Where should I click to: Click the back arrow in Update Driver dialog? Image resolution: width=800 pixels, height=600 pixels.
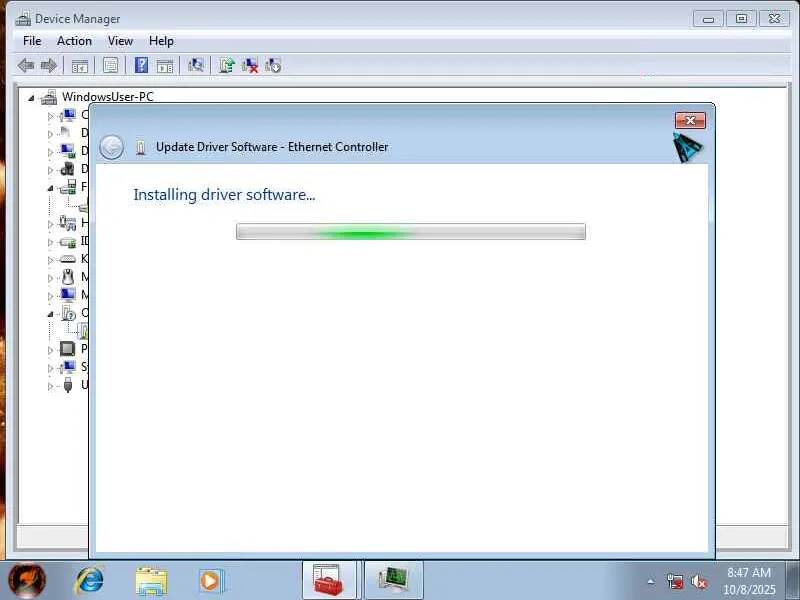pyautogui.click(x=112, y=148)
